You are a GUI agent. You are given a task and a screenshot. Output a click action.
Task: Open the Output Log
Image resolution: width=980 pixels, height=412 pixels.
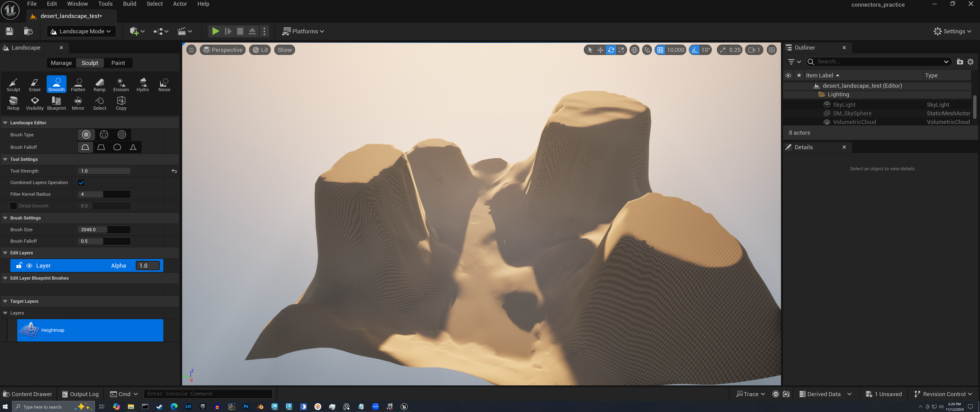click(x=80, y=394)
